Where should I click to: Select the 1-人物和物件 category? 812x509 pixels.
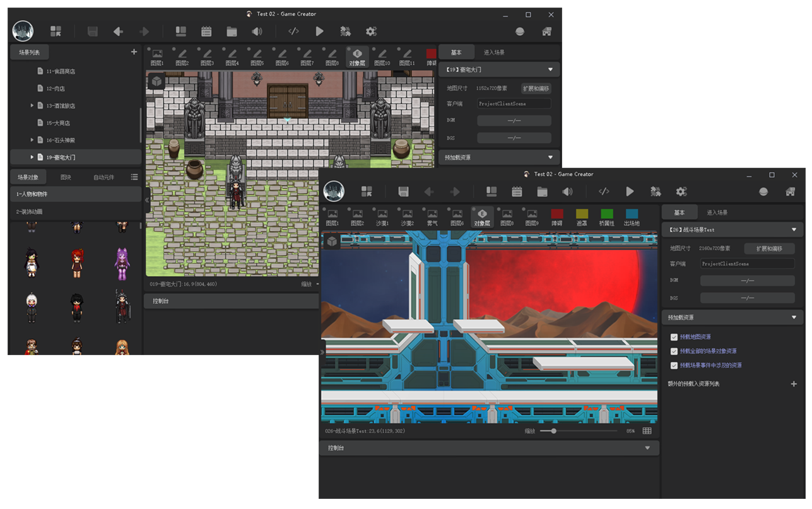point(76,194)
